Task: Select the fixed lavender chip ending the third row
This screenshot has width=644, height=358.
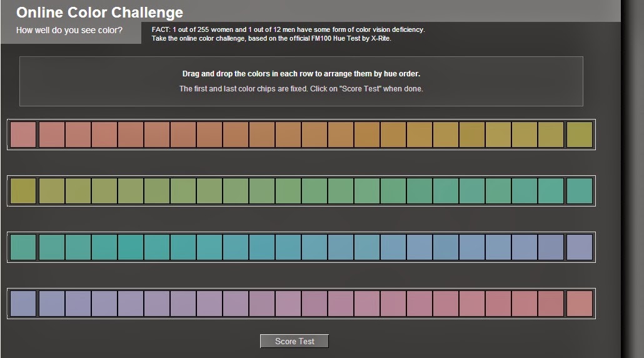Action: tap(580, 247)
